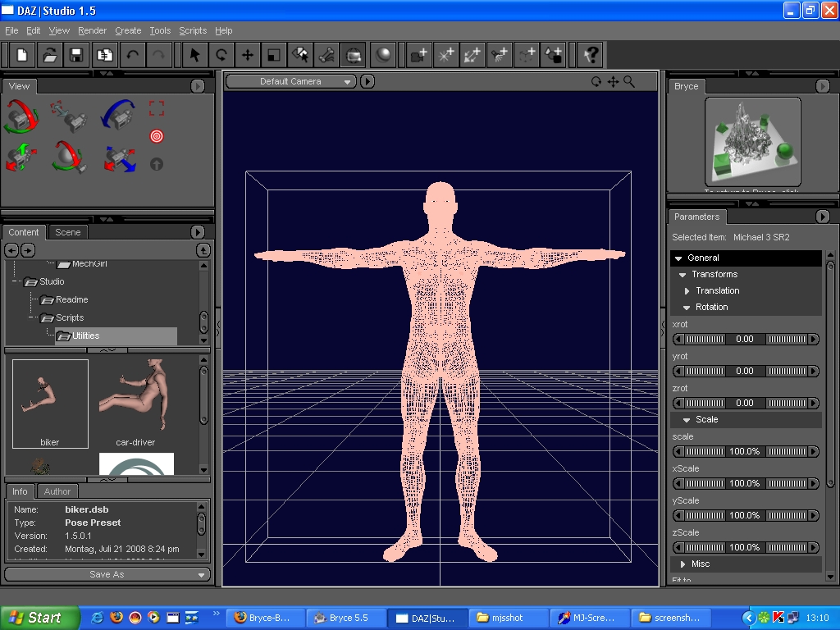
Task: Click the red dashed frame icon
Action: click(157, 108)
